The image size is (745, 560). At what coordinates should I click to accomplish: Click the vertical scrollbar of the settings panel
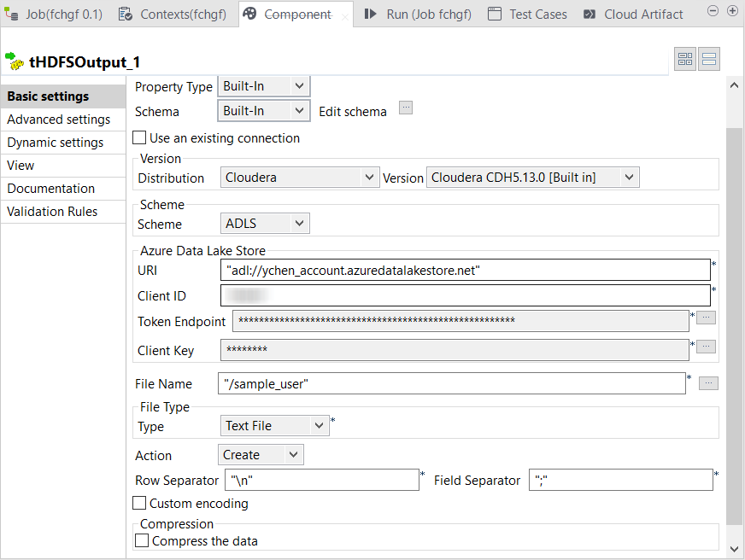point(733,324)
